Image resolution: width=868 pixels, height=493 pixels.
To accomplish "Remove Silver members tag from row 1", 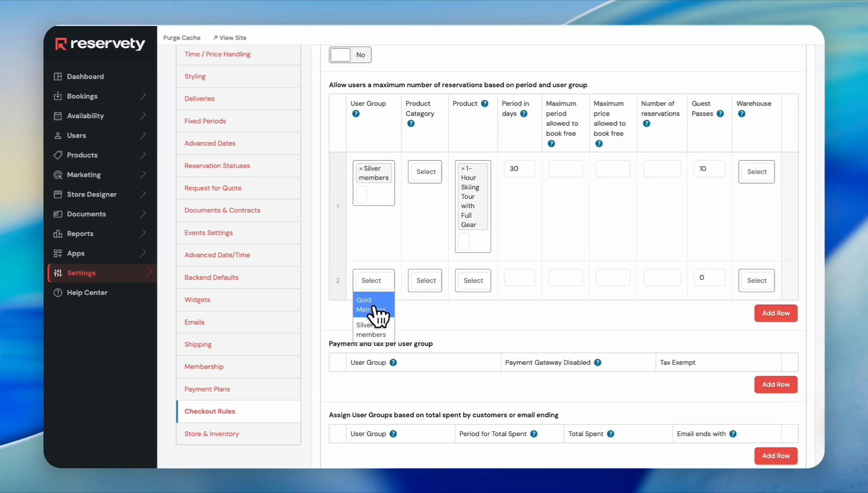I will pos(360,169).
